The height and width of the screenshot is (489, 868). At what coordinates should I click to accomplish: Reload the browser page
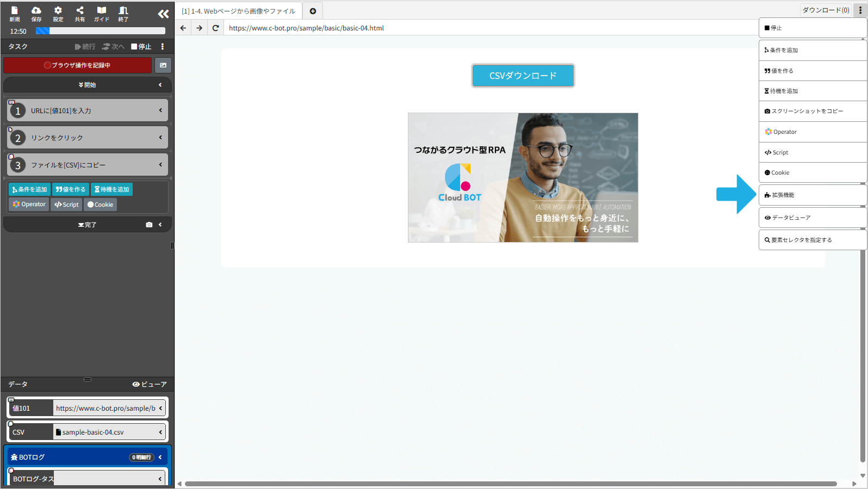(x=216, y=28)
